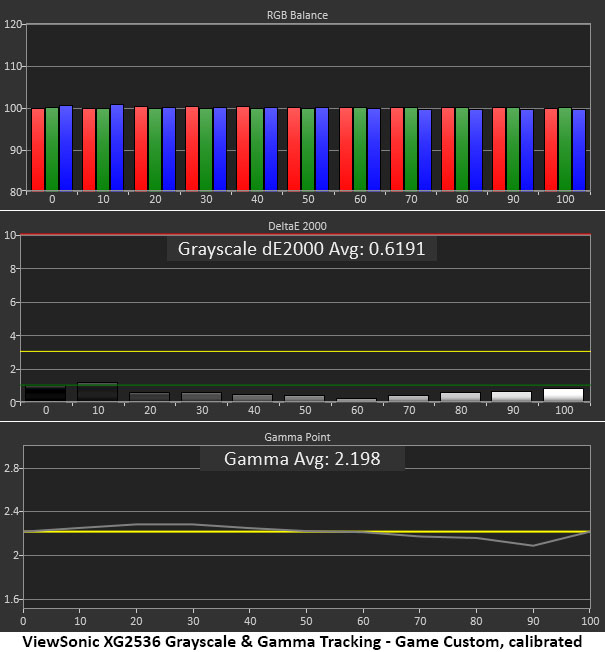The width and height of the screenshot is (605, 652).
Task: Click the blue bar at 0 in RGB Balance
Action: pyautogui.click(x=66, y=148)
